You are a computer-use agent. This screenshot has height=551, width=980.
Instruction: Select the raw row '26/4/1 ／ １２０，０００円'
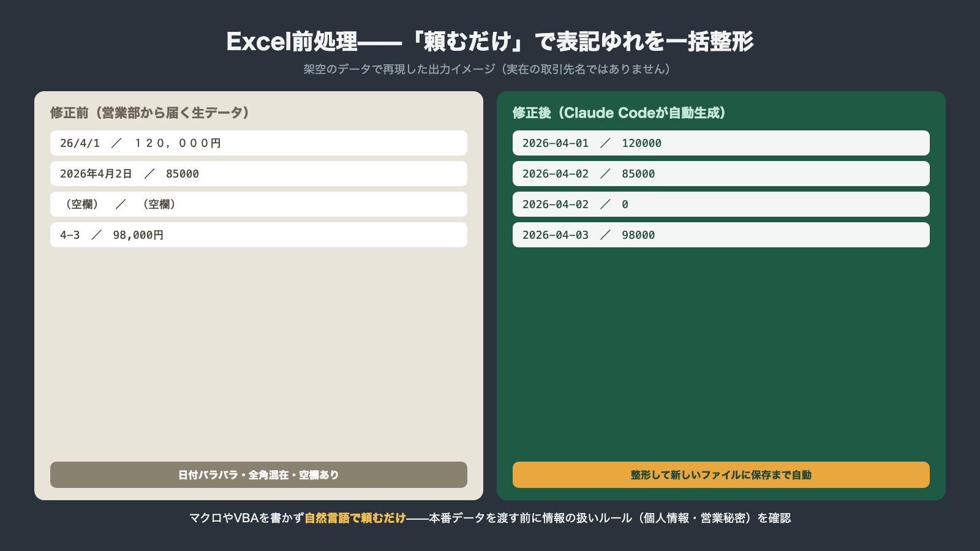(x=258, y=143)
